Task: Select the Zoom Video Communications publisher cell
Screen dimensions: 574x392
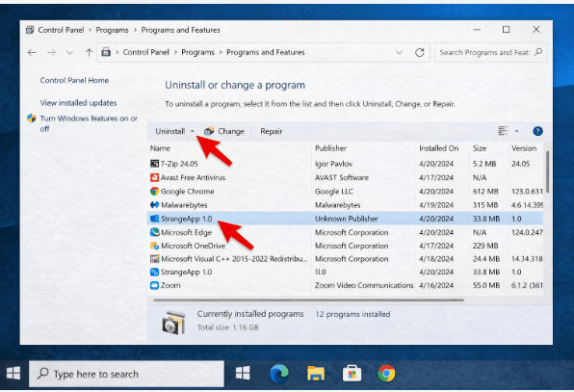Action: coord(364,285)
